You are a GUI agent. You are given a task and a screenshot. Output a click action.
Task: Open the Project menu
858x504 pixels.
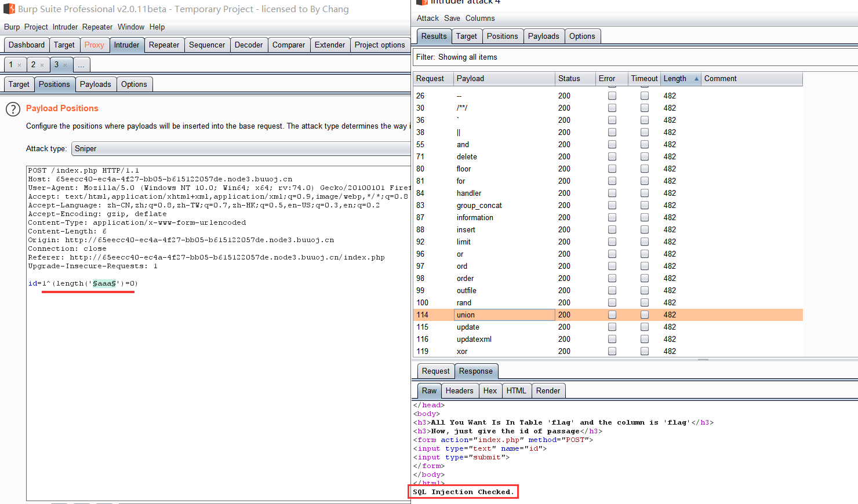click(36, 27)
